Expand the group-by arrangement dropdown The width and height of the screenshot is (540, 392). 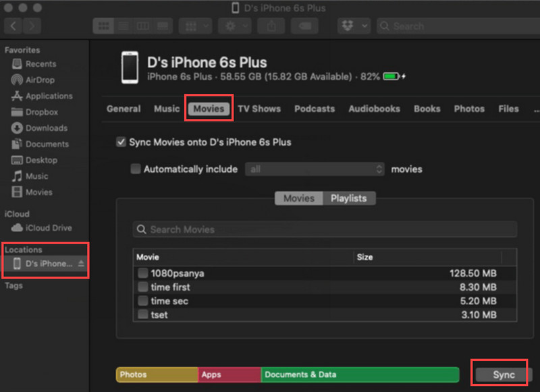196,26
